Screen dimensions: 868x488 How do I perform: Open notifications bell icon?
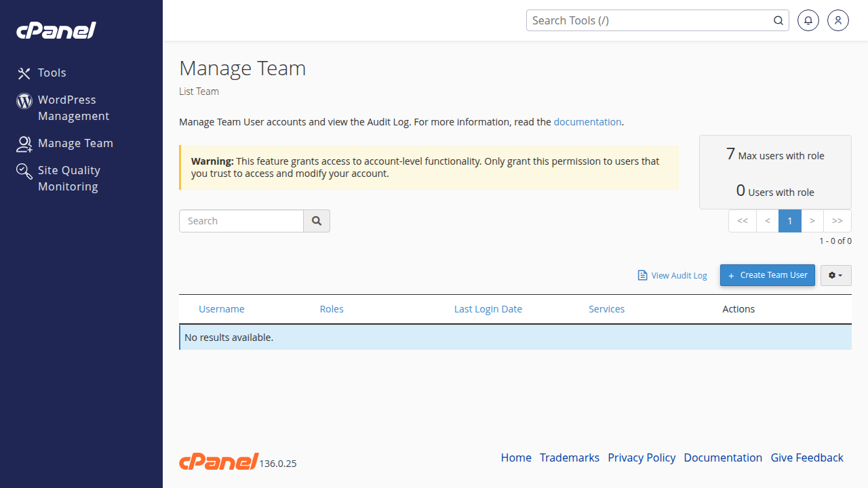click(808, 20)
